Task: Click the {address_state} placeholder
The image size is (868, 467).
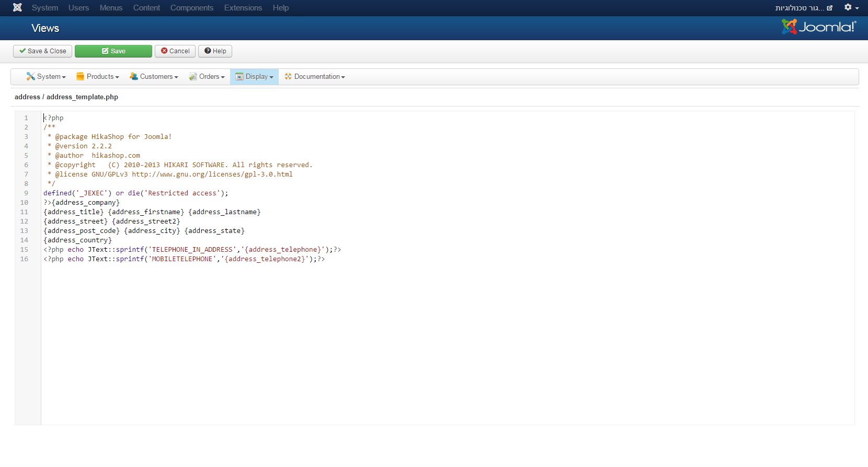Action: (x=214, y=231)
